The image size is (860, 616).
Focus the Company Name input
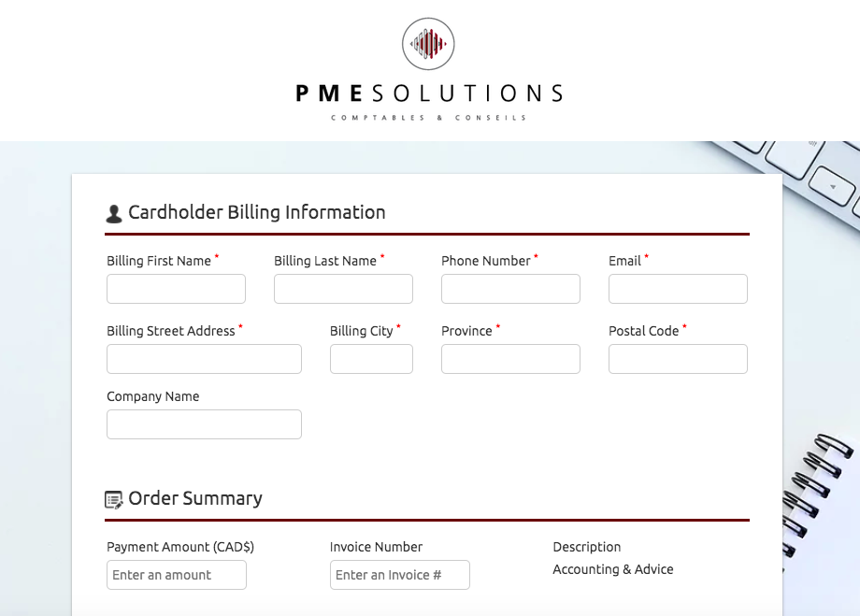[x=204, y=424]
